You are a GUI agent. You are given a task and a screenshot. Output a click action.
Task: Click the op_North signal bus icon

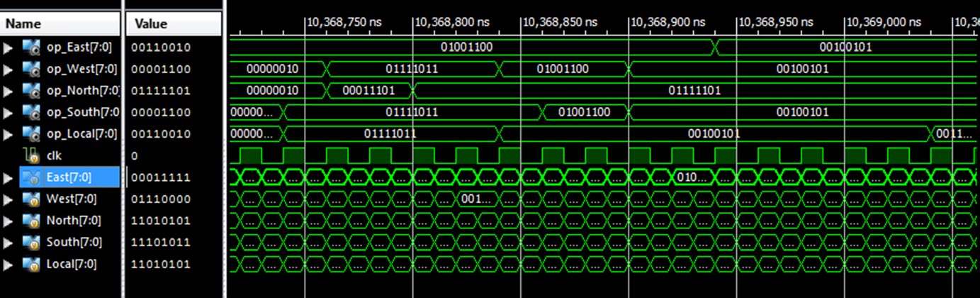point(30,91)
